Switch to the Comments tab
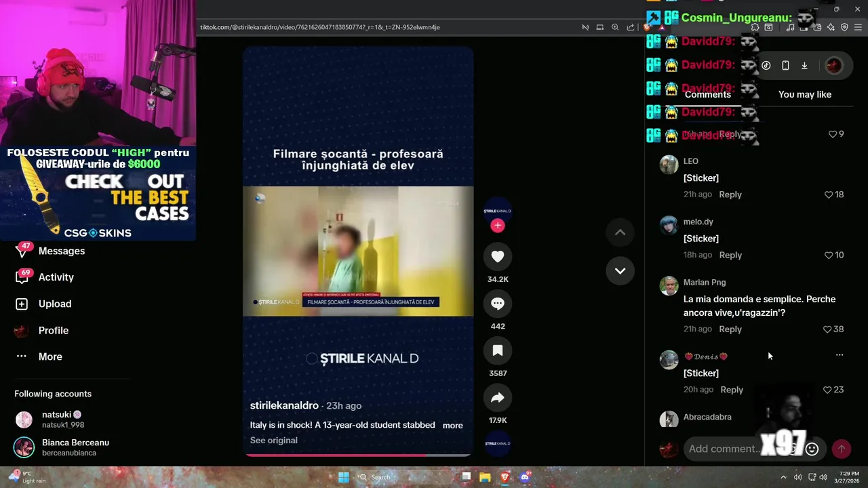This screenshot has width=868, height=488. 708,94
